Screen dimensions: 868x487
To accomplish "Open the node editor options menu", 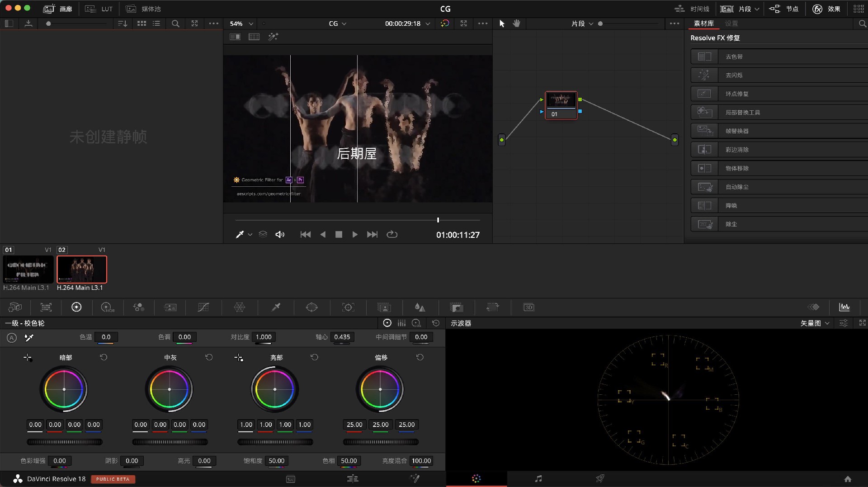I will [675, 24].
